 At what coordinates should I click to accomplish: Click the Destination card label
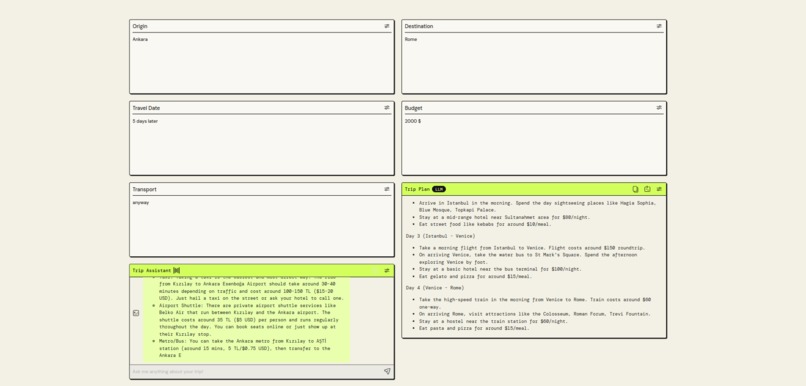coord(418,26)
